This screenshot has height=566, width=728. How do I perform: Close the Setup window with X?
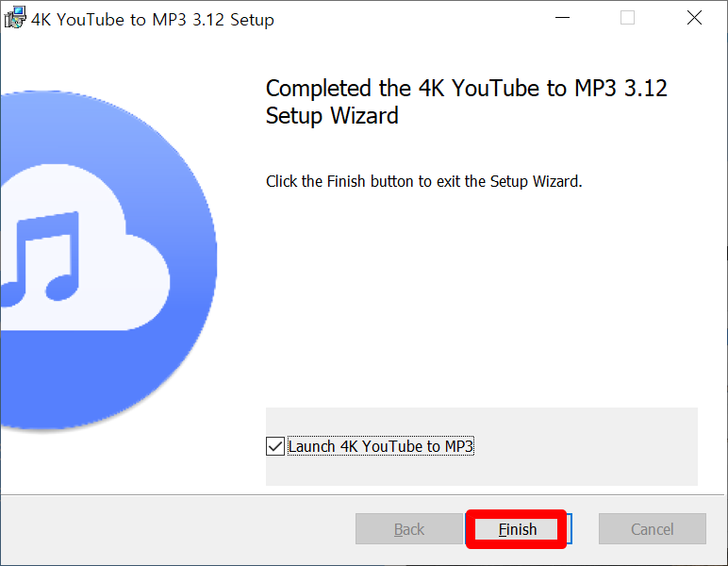694,18
